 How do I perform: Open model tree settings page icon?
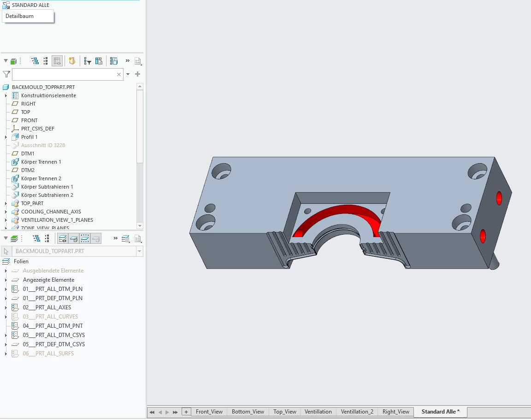[138, 61]
